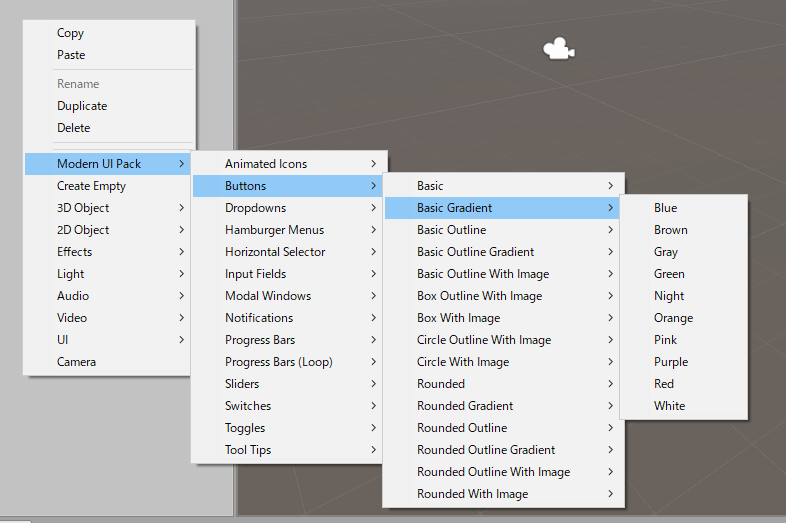Choose Camera from the context menu
Screen dimensions: 786x523
pyautogui.click(x=109, y=362)
